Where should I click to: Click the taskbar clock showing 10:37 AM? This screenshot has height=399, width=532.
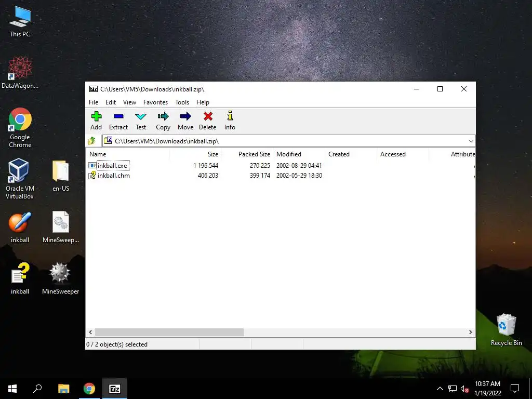click(487, 389)
